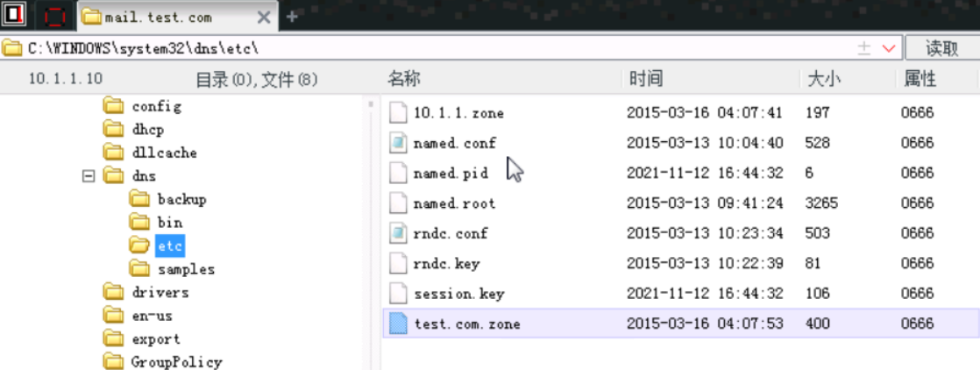Image resolution: width=980 pixels, height=370 pixels.
Task: Select the backup folder in tree
Action: point(181,199)
